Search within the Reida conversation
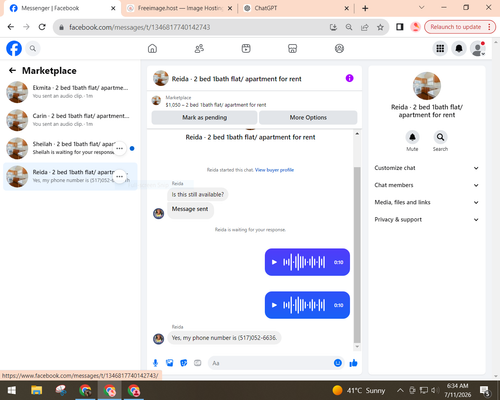Viewport: 500px width, 400px height. pyautogui.click(x=440, y=137)
